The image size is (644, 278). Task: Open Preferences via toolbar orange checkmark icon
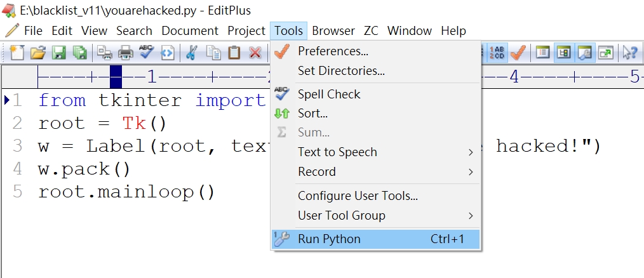pyautogui.click(x=518, y=53)
